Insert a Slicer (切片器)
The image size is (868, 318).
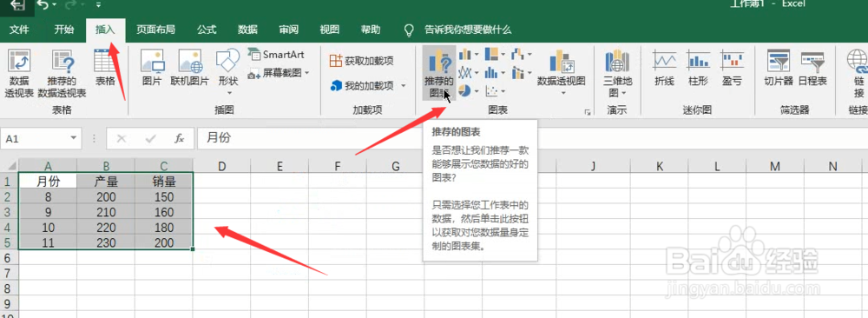(779, 68)
